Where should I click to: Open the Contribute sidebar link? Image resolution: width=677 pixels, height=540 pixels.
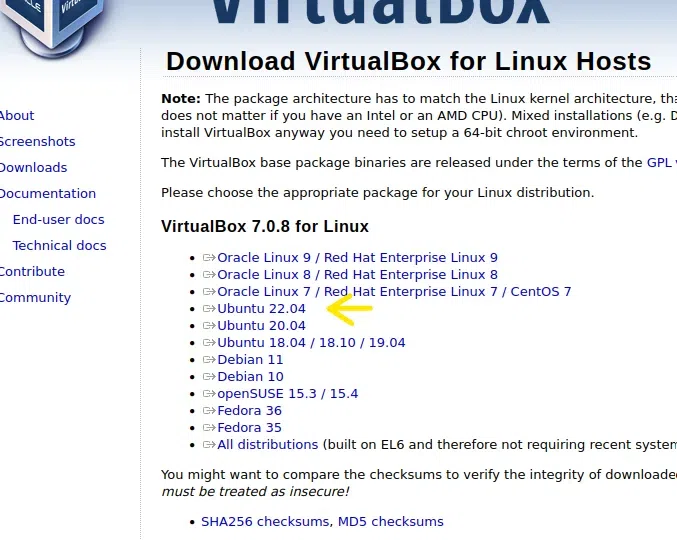[32, 272]
